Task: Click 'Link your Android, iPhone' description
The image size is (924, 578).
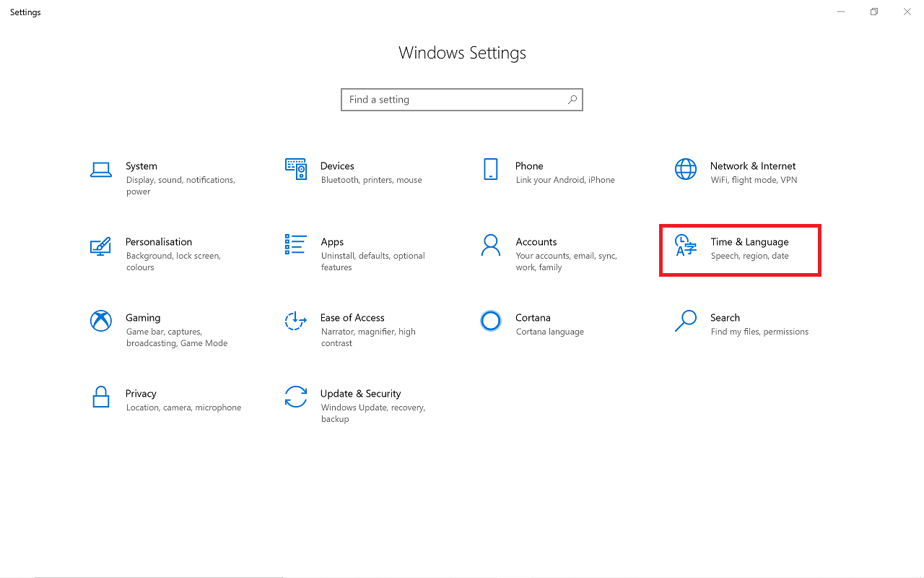Action: (x=565, y=180)
